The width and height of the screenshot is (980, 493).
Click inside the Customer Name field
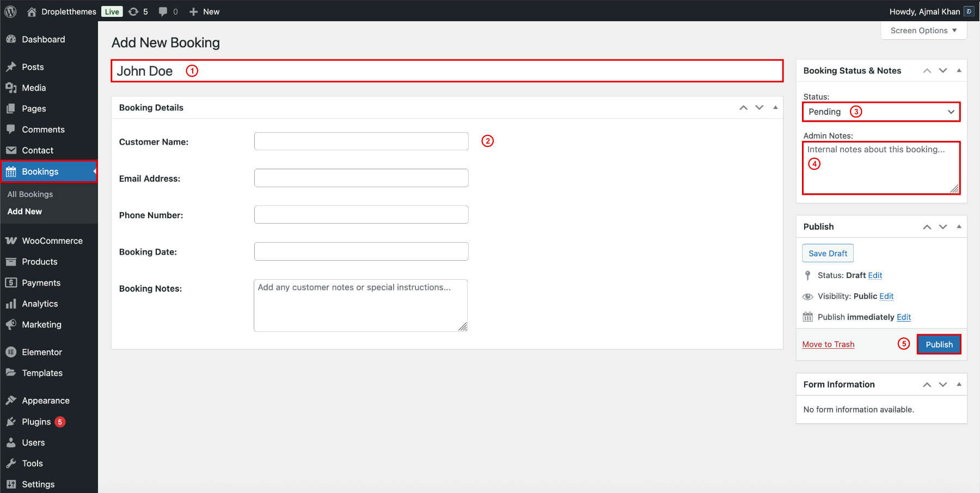point(361,141)
